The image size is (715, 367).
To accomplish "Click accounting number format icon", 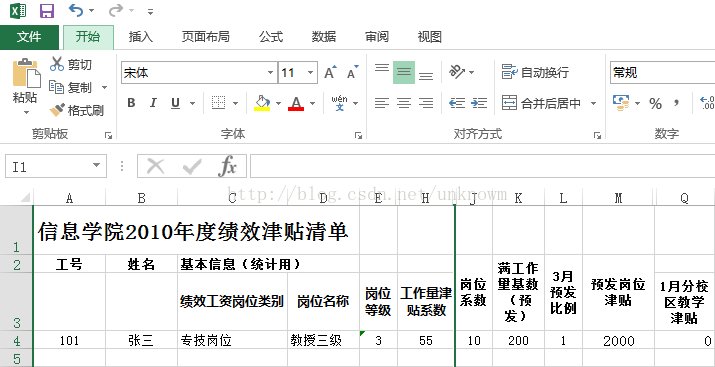I will 621,103.
